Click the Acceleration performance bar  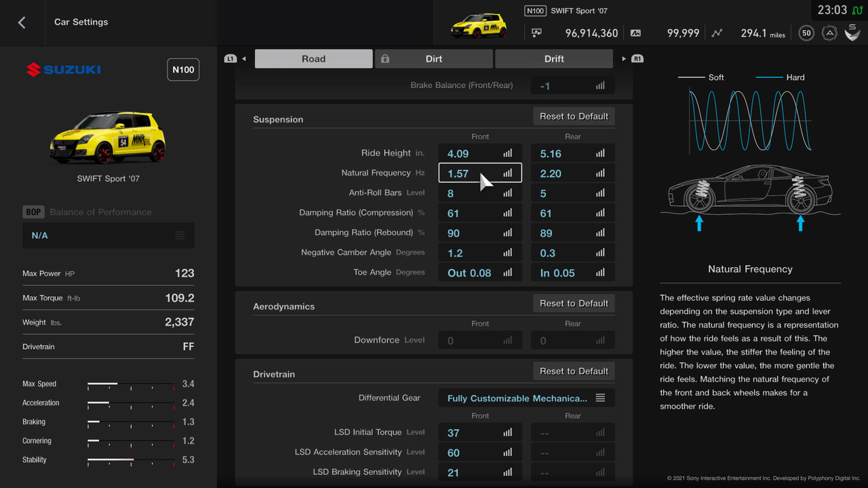131,403
